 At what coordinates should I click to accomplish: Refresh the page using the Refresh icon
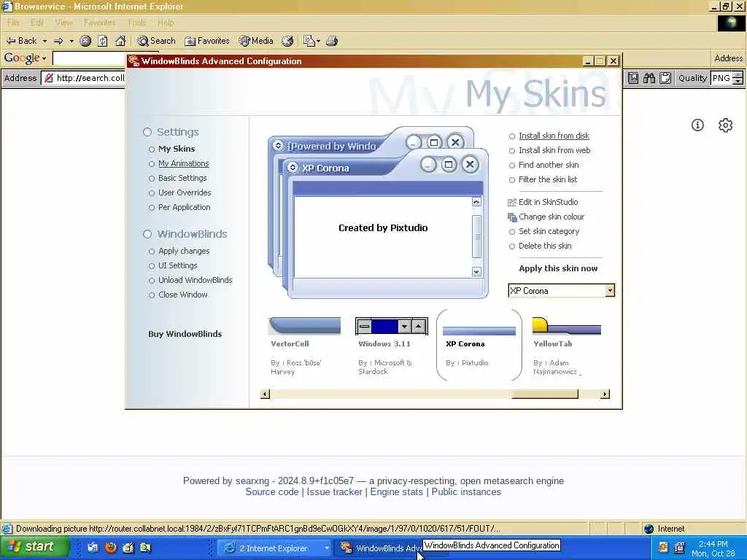(x=102, y=41)
